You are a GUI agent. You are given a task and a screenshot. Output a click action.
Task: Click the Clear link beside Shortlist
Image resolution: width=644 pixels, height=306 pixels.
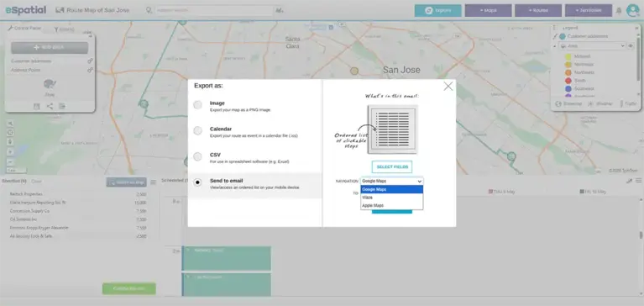36,182
